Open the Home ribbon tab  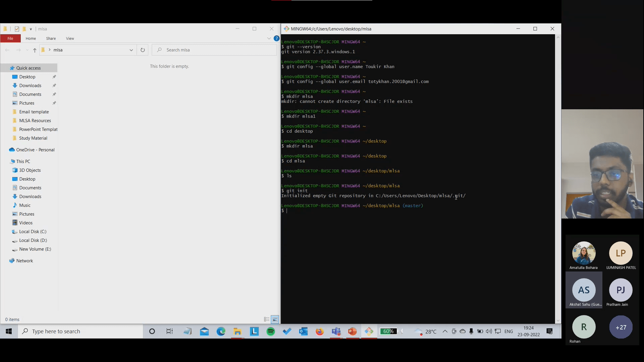pos(31,39)
